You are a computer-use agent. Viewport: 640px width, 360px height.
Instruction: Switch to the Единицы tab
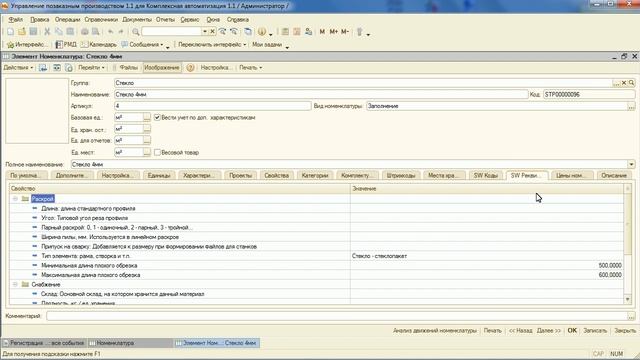click(159, 176)
